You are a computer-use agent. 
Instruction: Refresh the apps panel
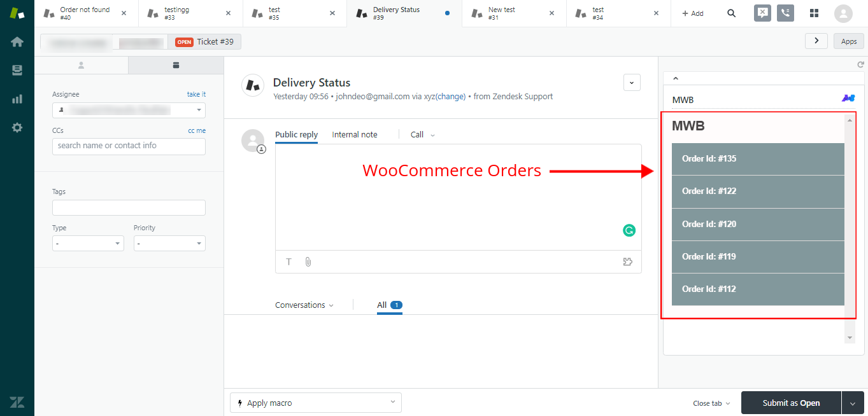click(x=860, y=64)
